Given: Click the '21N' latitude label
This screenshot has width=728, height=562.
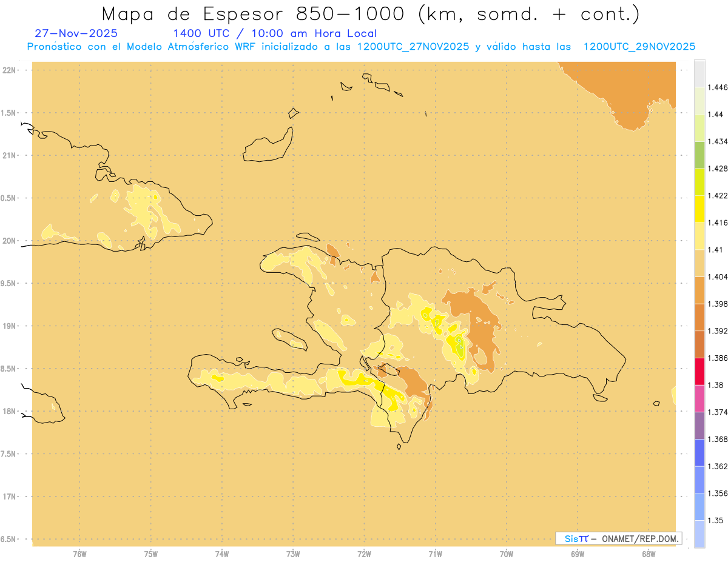Looking at the screenshot, I should (x=9, y=155).
